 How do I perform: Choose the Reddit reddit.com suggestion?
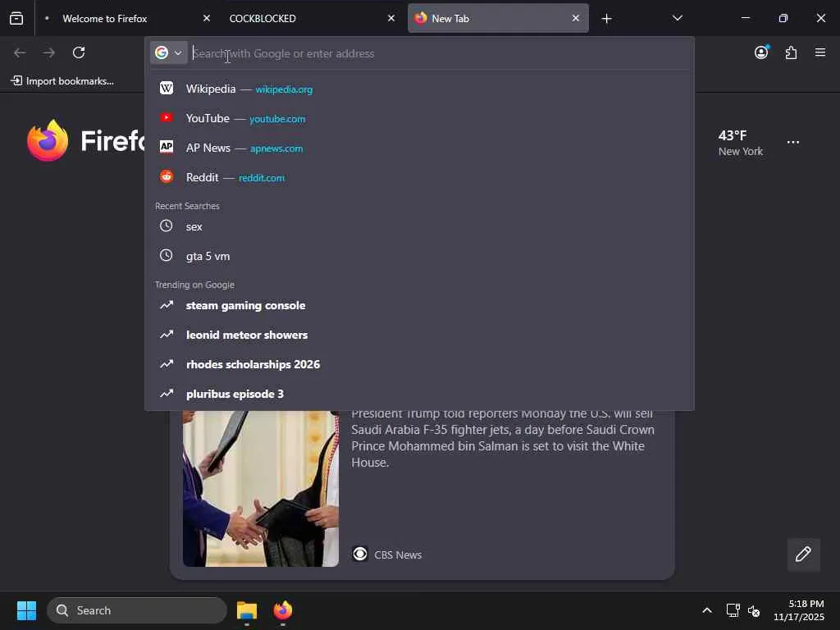tap(419, 177)
